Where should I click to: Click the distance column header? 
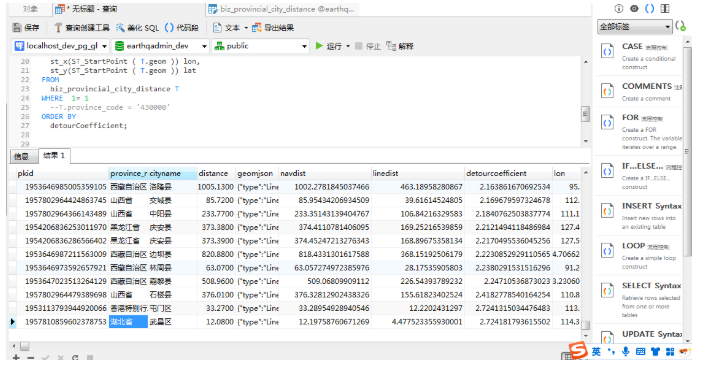(x=216, y=174)
